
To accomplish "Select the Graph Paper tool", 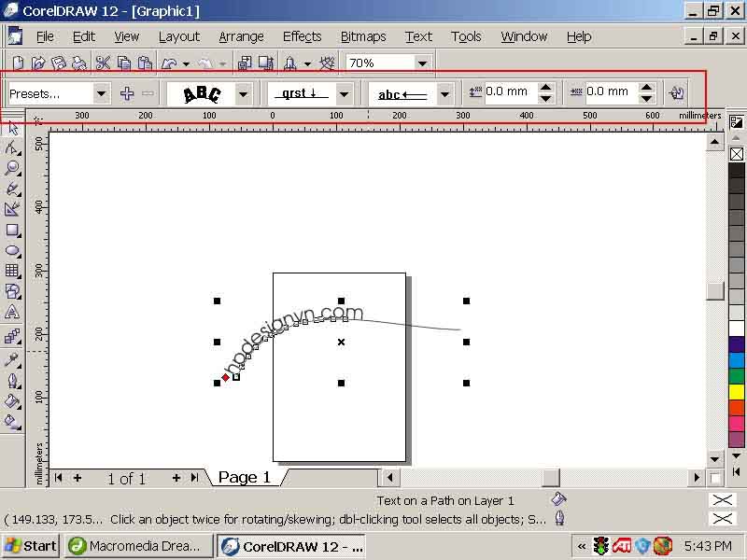I will 13,271.
